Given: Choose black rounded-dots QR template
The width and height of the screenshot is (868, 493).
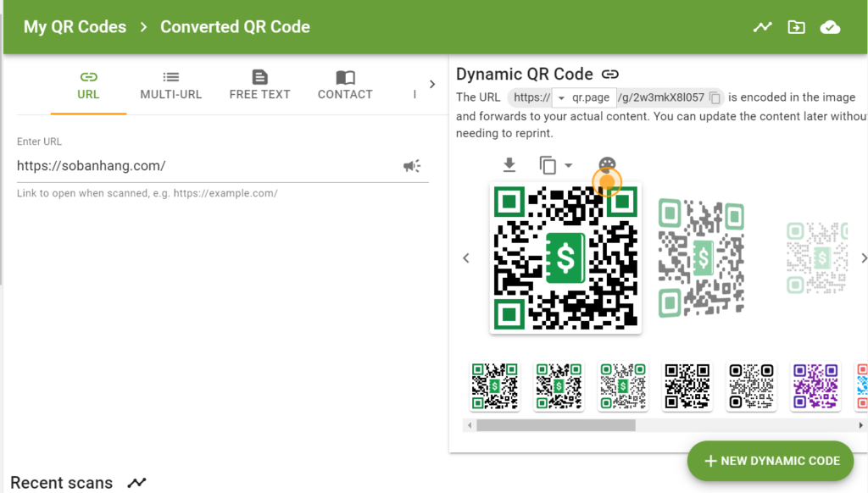Looking at the screenshot, I should coord(751,386).
